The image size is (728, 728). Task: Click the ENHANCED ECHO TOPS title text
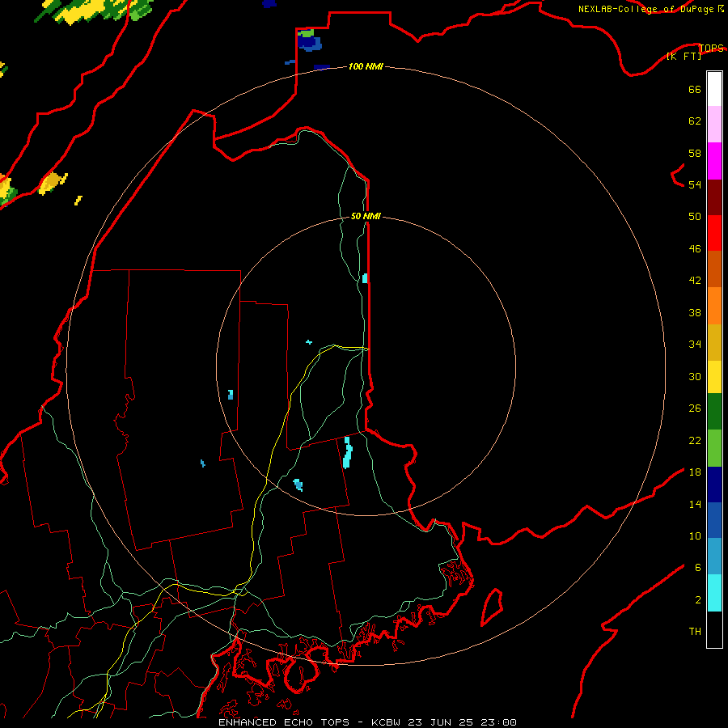pos(284,722)
